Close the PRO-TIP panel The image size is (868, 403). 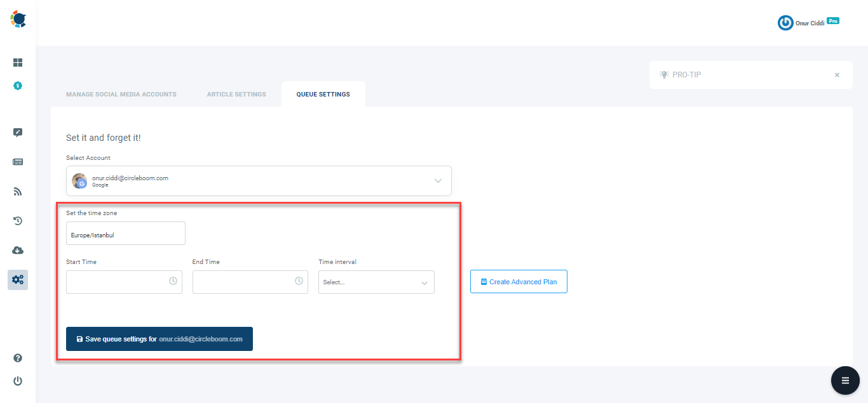tap(837, 75)
